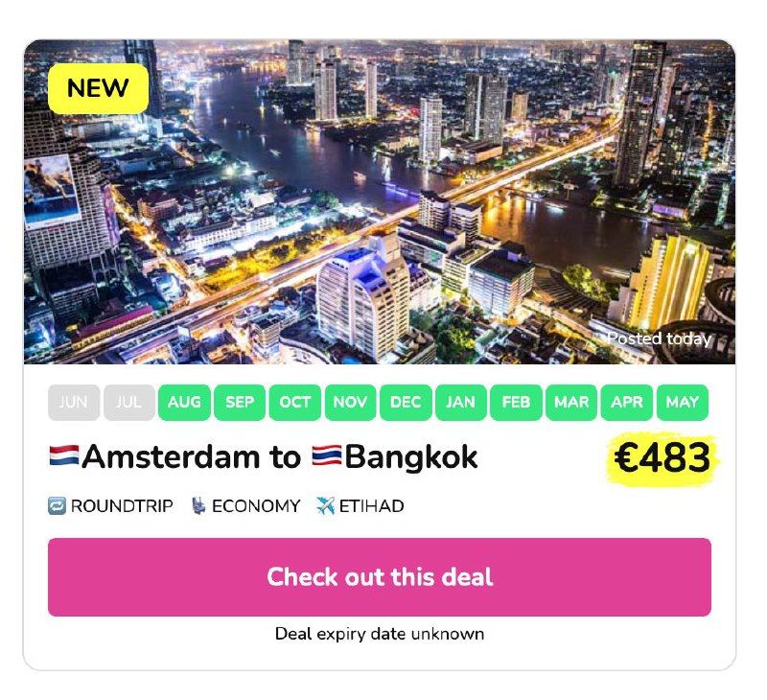Select the greyed-out JUL month

tap(129, 403)
